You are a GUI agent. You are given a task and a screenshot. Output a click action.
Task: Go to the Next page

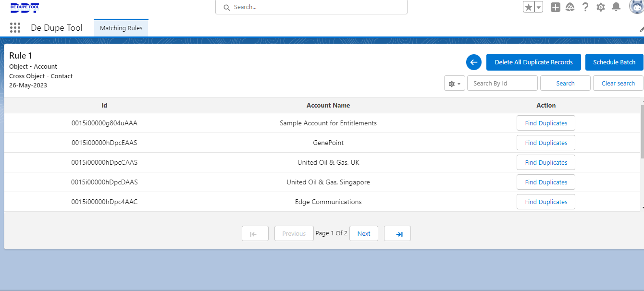363,234
